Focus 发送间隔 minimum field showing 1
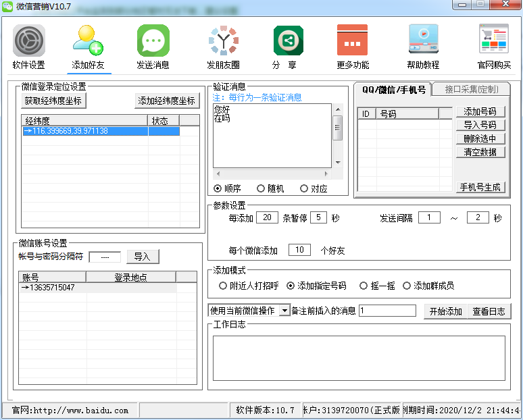This screenshot has width=523, height=420. [x=429, y=217]
